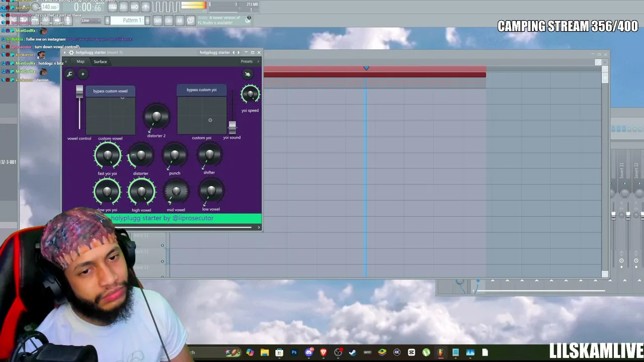Click the high vowel knob
The width and height of the screenshot is (644, 362).
(141, 192)
